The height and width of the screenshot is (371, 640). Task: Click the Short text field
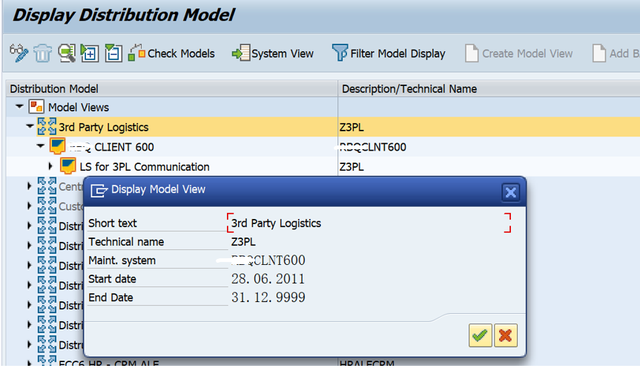pyautogui.click(x=369, y=223)
